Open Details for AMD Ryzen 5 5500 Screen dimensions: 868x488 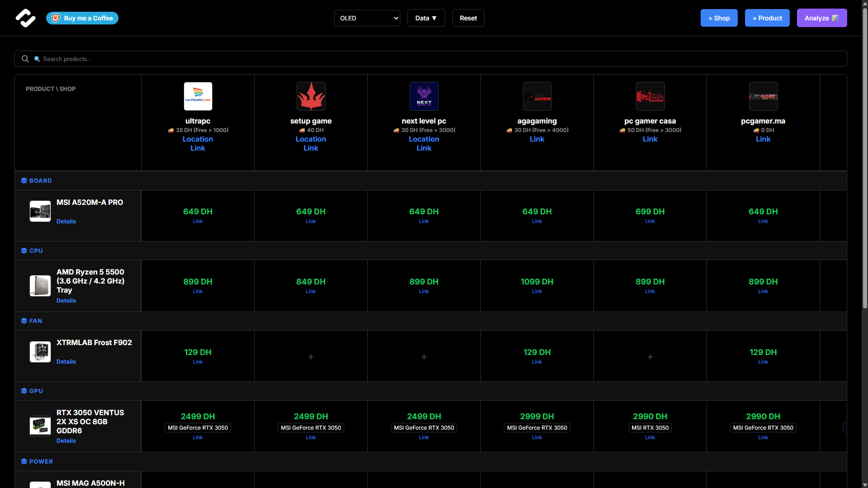[x=66, y=300]
